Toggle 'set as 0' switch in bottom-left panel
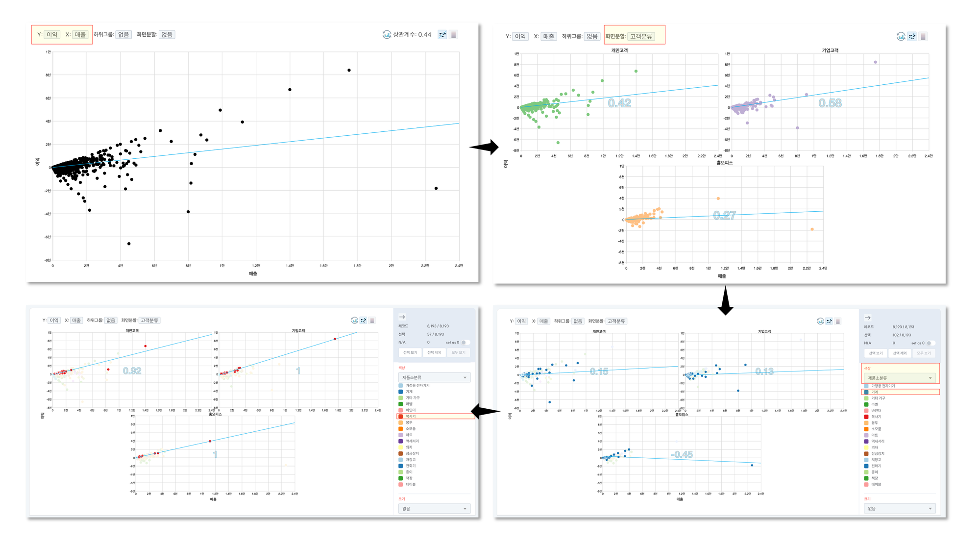The height and width of the screenshot is (544, 980). pyautogui.click(x=465, y=343)
